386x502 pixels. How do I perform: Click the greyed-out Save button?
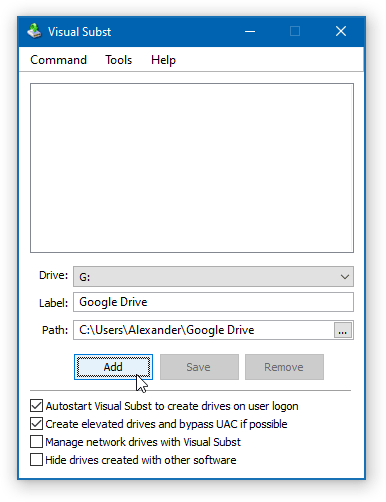pyautogui.click(x=199, y=367)
